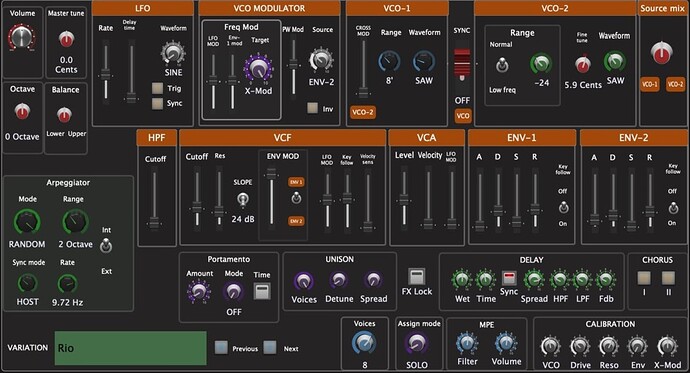
Task: Click the Arpeggiator Mode RANDOM knob
Action: (x=27, y=222)
